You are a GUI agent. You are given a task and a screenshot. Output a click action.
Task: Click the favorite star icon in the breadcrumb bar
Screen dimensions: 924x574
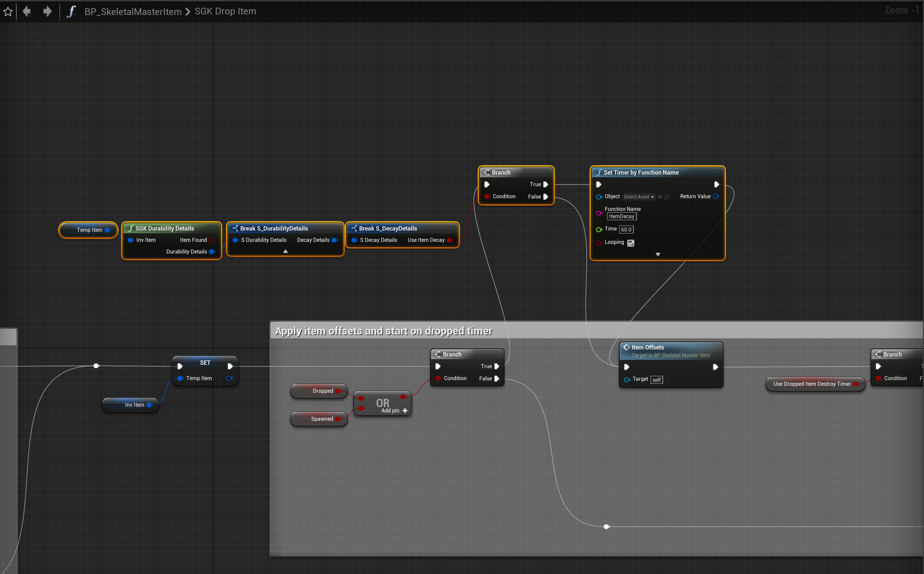click(8, 11)
